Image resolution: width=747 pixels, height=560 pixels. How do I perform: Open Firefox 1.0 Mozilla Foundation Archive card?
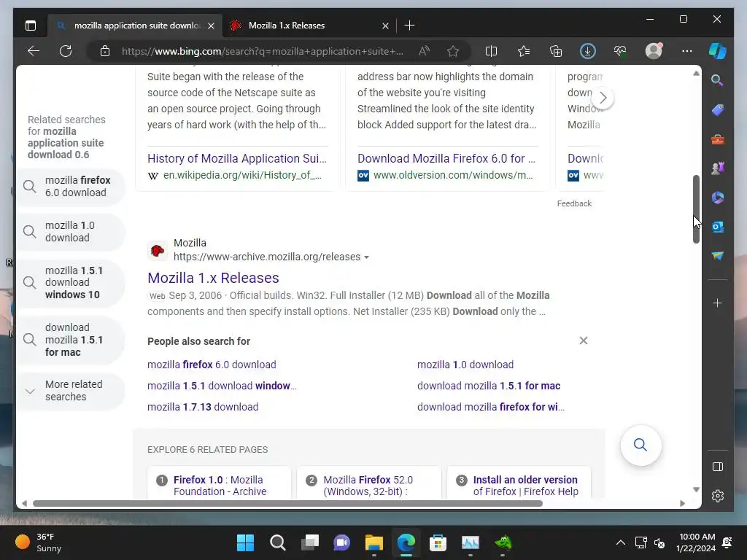click(x=219, y=483)
